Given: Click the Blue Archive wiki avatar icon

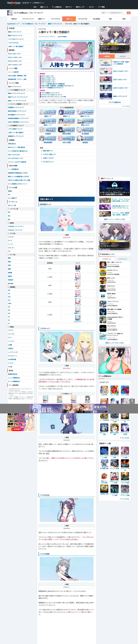Looking at the screenshot, I should click(x=10, y=13).
